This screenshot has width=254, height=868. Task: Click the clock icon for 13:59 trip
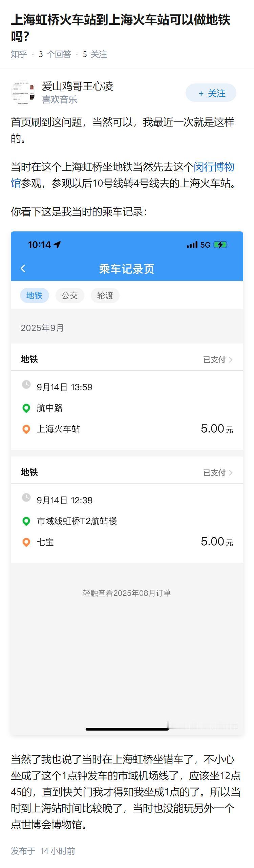click(26, 384)
